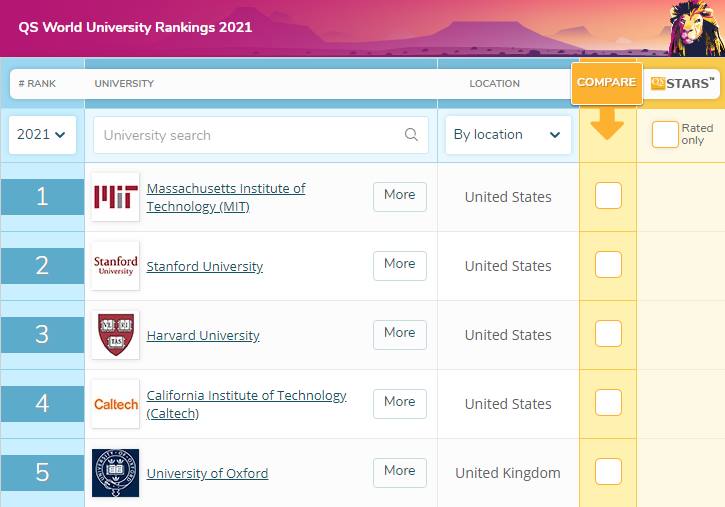
Task: Open the More button for Stanford University
Action: tap(400, 266)
